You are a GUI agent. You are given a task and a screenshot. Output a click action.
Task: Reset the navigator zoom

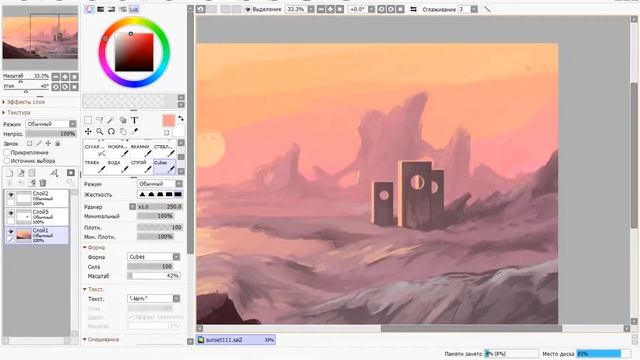(74, 77)
